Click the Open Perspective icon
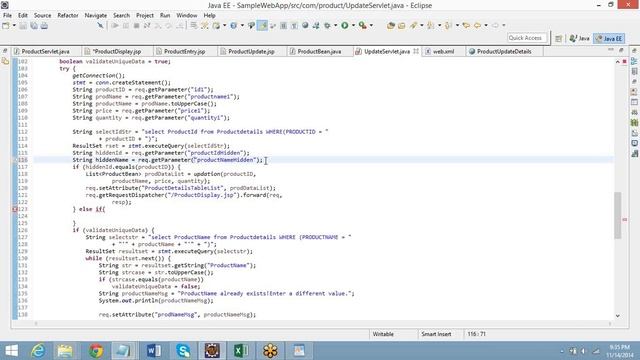The width and height of the screenshot is (640, 360). (558, 38)
